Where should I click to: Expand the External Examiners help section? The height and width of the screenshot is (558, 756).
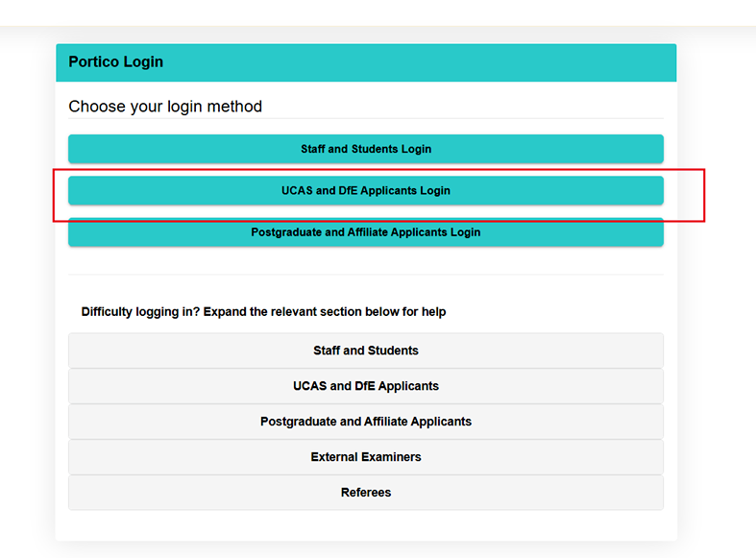[x=365, y=457]
